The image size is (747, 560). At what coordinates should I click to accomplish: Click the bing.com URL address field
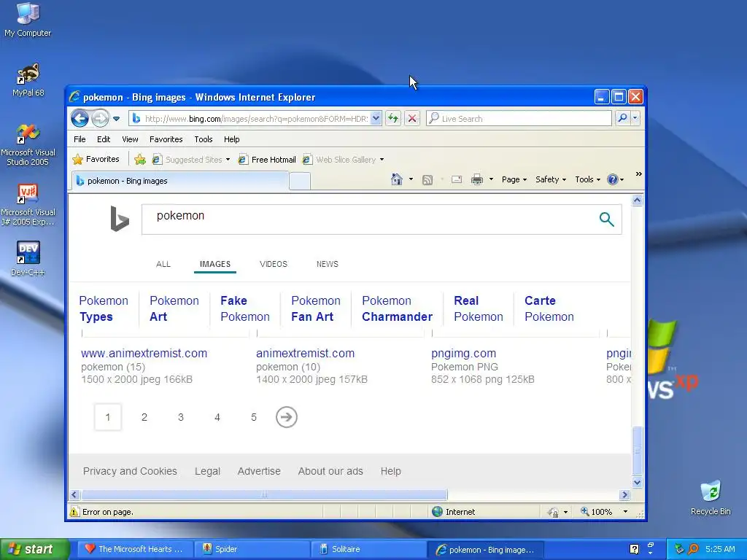click(x=256, y=119)
